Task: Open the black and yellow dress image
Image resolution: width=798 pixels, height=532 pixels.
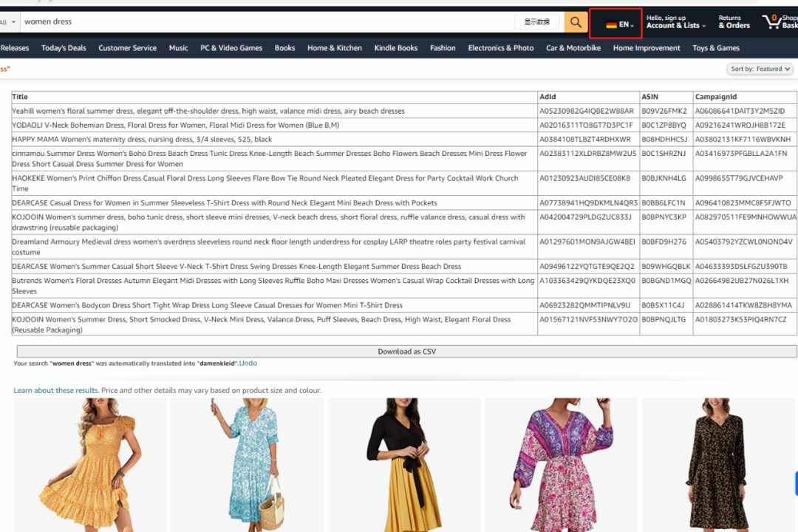Action: click(x=404, y=465)
